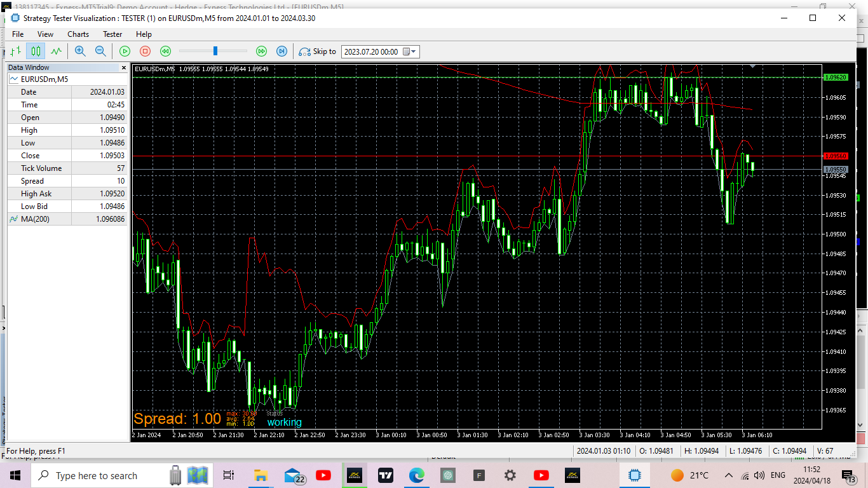Open Task View on the taskbar

229,475
